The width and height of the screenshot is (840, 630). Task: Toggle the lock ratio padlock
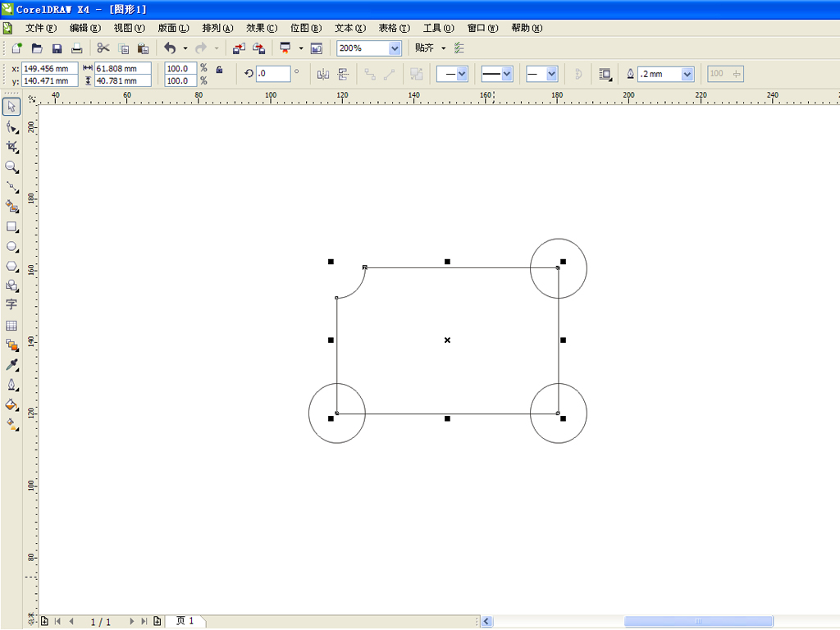point(219,69)
